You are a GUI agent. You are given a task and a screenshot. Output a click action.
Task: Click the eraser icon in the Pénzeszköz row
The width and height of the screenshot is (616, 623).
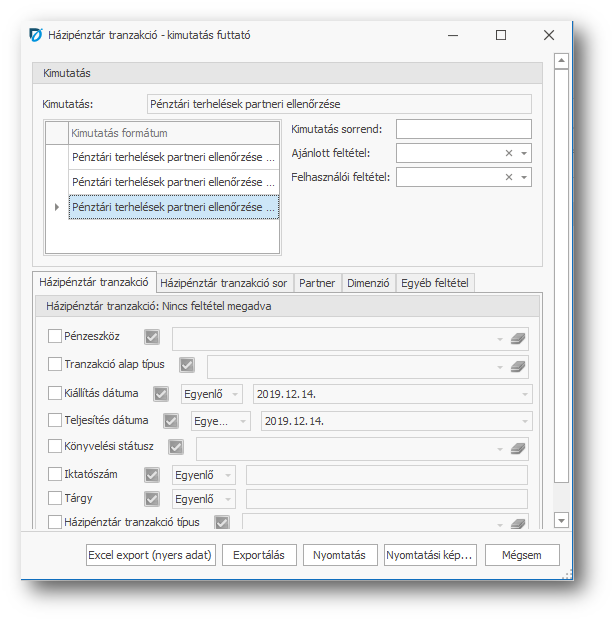pyautogui.click(x=517, y=339)
